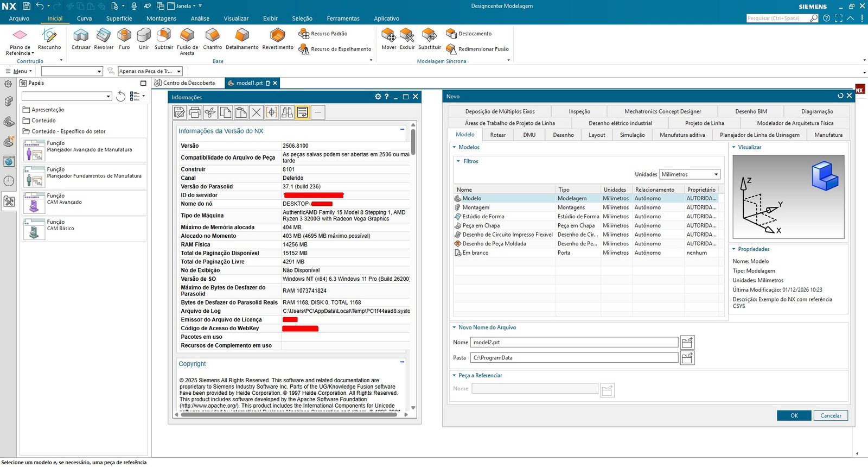Switch to the Montagens ribbon tab

tap(161, 18)
